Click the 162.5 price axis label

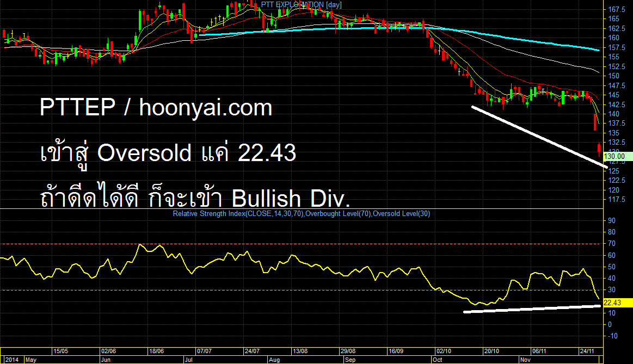click(617, 28)
